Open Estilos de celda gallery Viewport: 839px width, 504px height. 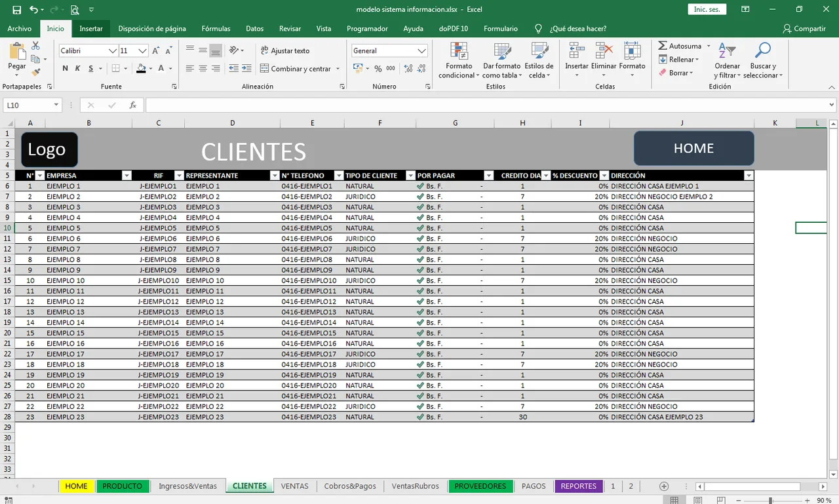539,60
